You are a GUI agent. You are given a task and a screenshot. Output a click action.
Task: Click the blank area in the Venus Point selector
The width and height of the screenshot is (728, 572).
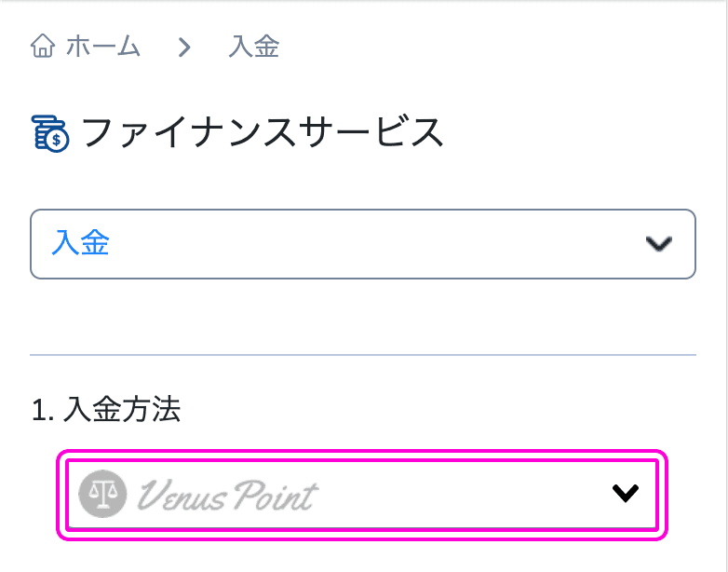click(x=465, y=495)
